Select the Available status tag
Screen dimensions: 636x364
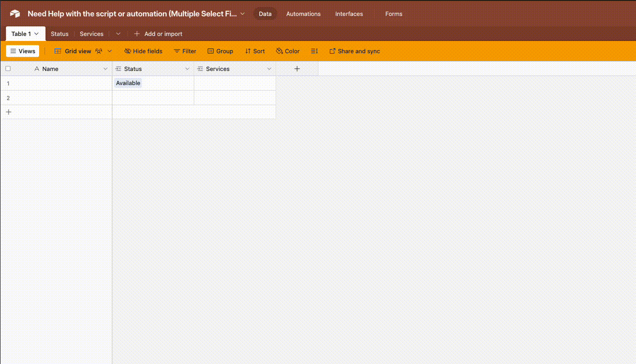click(x=128, y=83)
